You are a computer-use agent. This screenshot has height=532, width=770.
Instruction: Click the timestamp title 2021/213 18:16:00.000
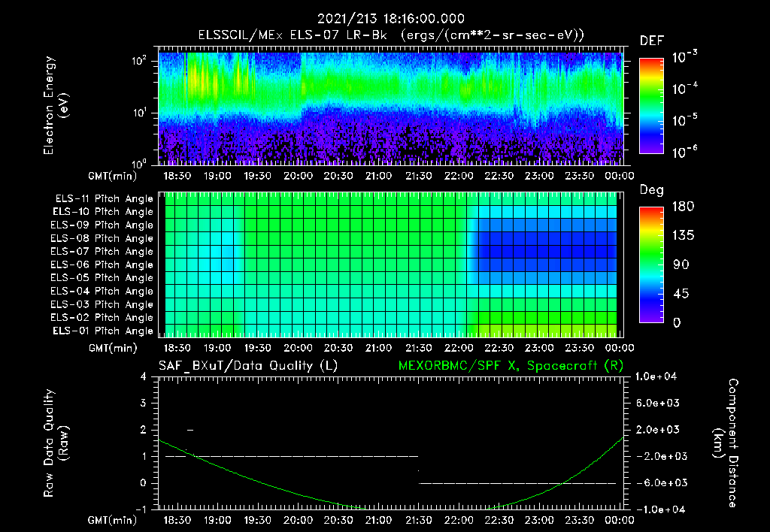click(x=391, y=19)
